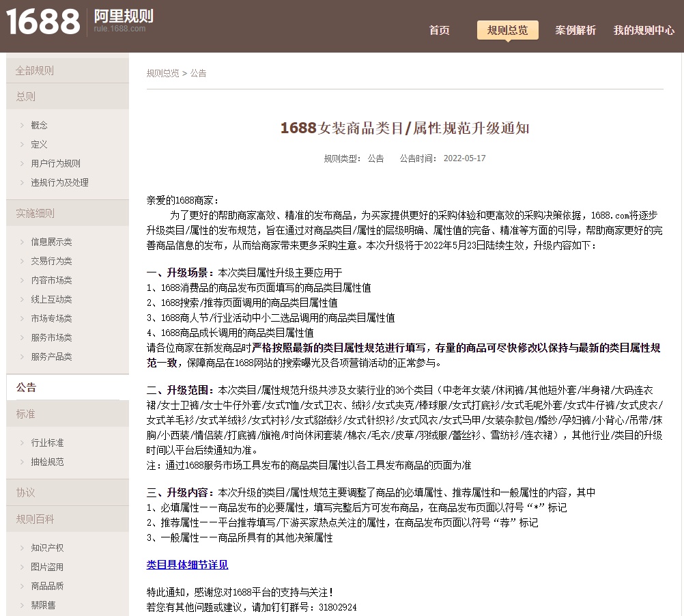
Task: Open 违规行为及处理 in sidebar
Action: click(60, 183)
